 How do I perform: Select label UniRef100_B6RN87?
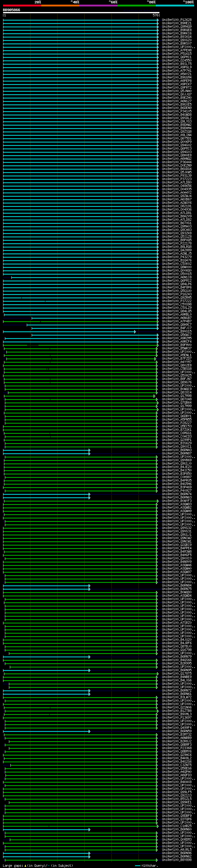pyautogui.click(x=177, y=454)
